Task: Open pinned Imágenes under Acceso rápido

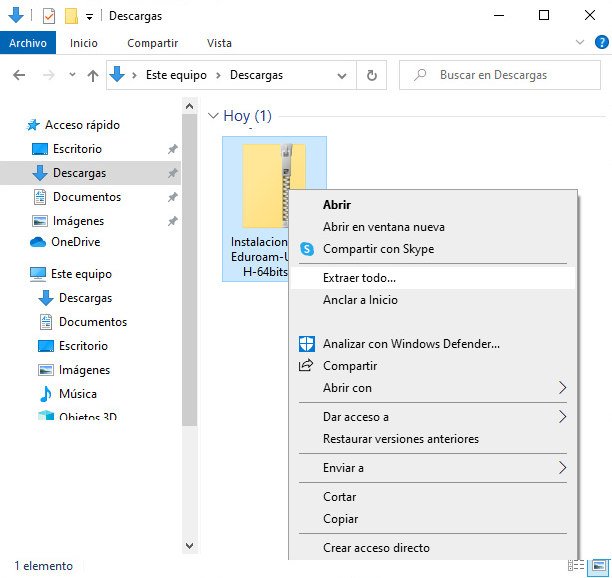Action: [78, 221]
